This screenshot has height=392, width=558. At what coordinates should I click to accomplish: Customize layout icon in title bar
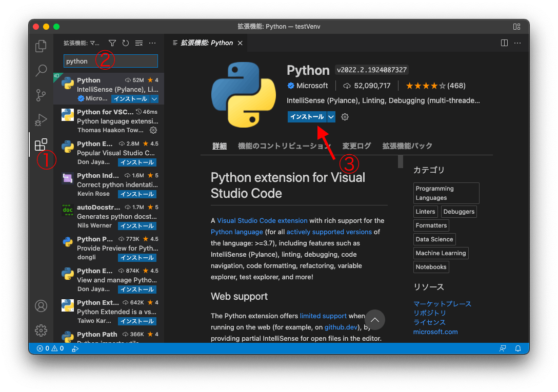[x=517, y=27]
